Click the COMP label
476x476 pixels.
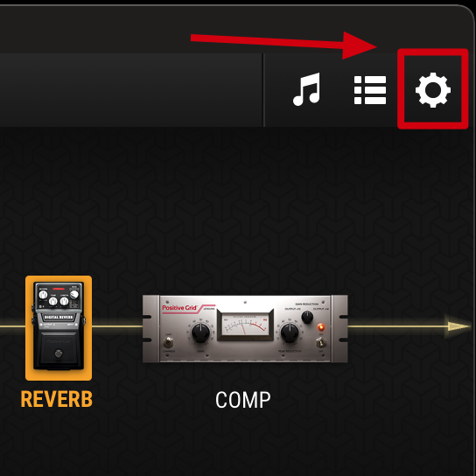tap(243, 400)
